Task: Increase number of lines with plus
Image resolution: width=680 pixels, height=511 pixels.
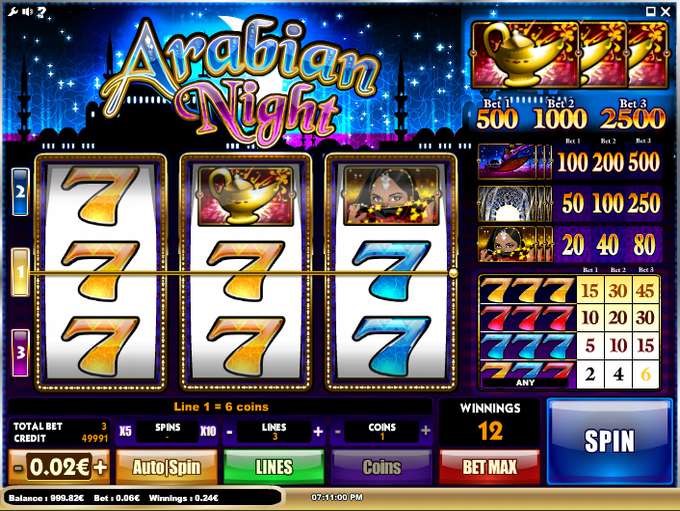Action: (318, 431)
